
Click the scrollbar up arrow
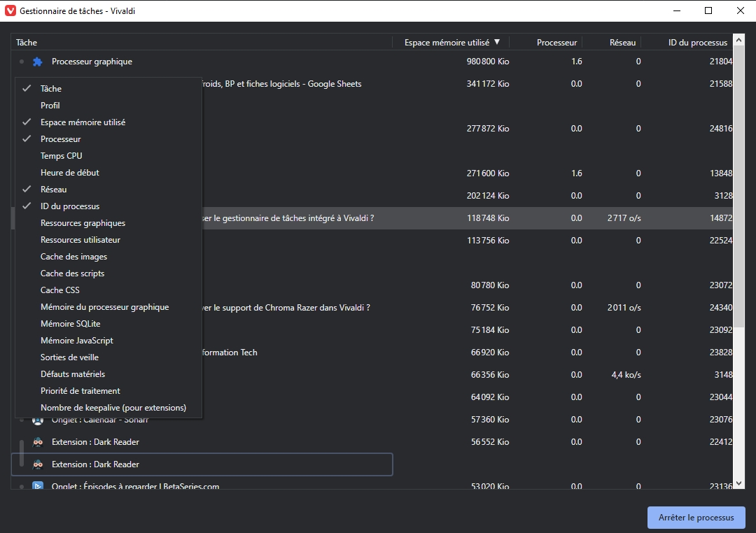(738, 40)
